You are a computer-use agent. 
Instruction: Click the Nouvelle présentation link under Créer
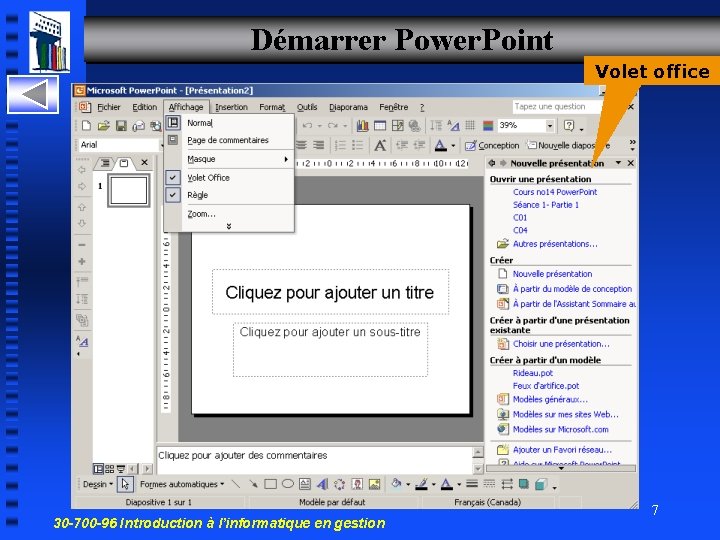point(552,274)
